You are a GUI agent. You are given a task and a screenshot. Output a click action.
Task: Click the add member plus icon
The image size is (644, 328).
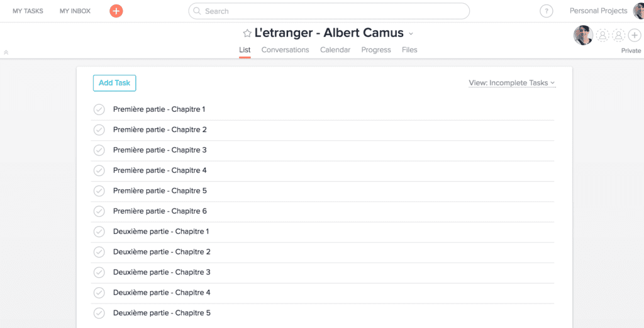[x=635, y=35]
